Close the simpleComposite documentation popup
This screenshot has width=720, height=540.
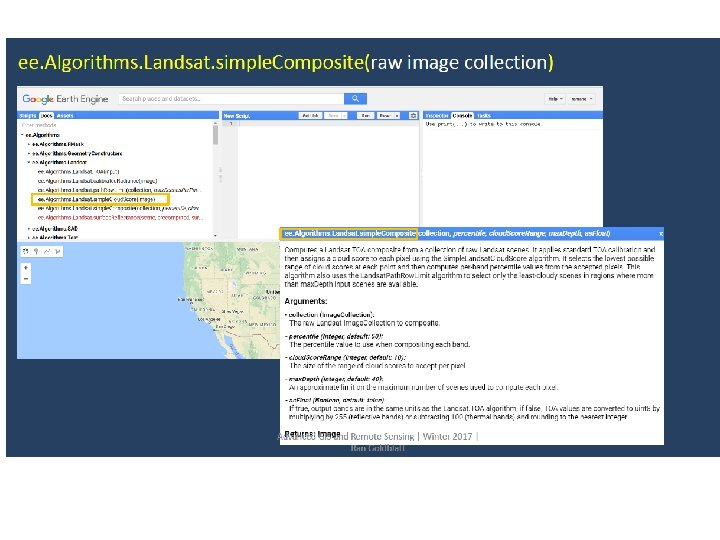click(660, 234)
